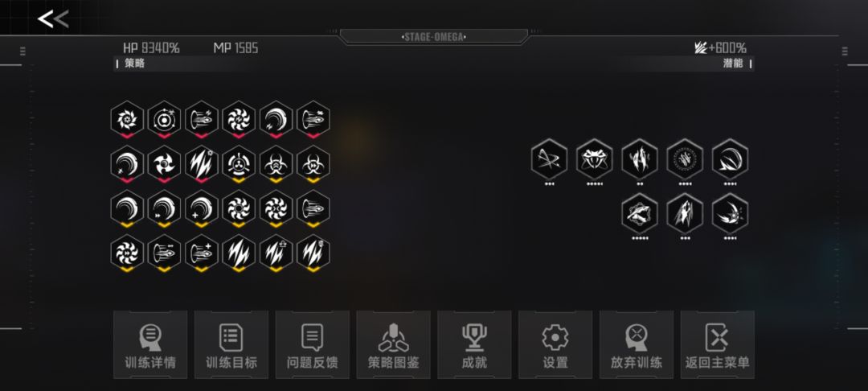Open the 问题反馈 feedback form
This screenshot has height=391, width=868.
click(x=312, y=344)
